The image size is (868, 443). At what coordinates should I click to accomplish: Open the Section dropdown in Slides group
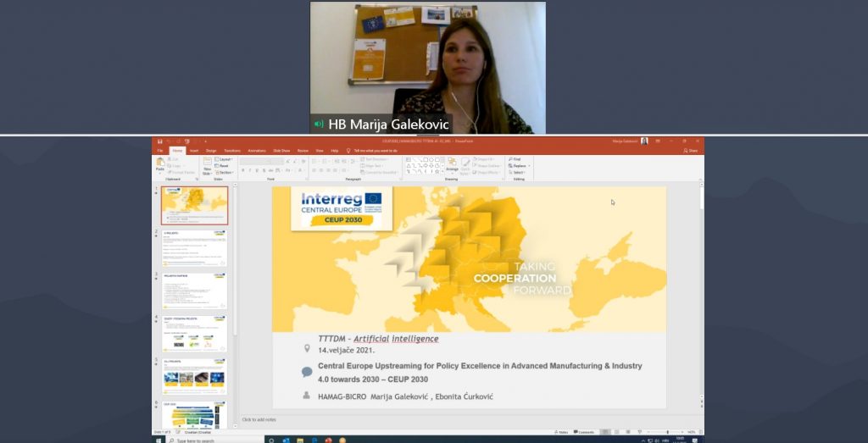click(x=224, y=172)
